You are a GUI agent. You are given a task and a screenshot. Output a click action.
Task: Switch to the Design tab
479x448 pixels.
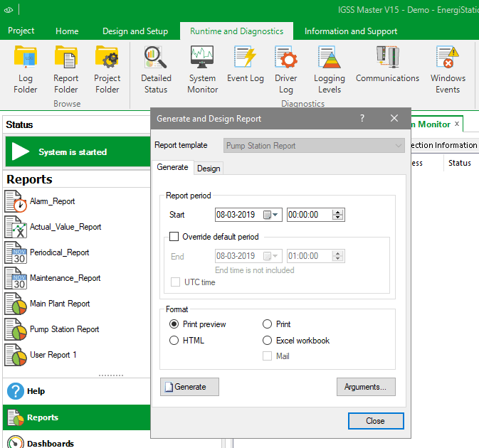point(209,169)
